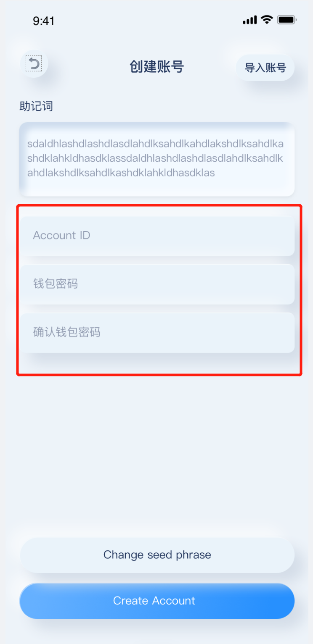
Task: Tap the back arrow icon
Action: coord(34,64)
